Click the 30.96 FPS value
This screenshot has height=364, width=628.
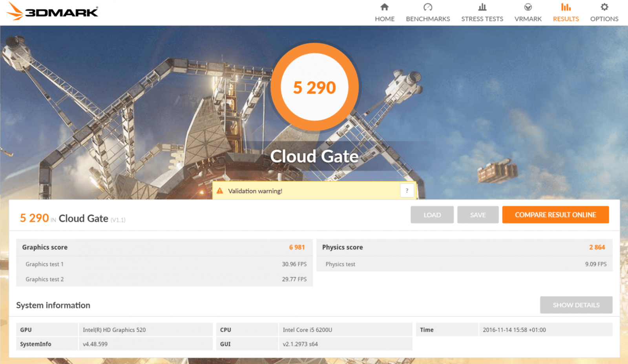[x=294, y=264]
